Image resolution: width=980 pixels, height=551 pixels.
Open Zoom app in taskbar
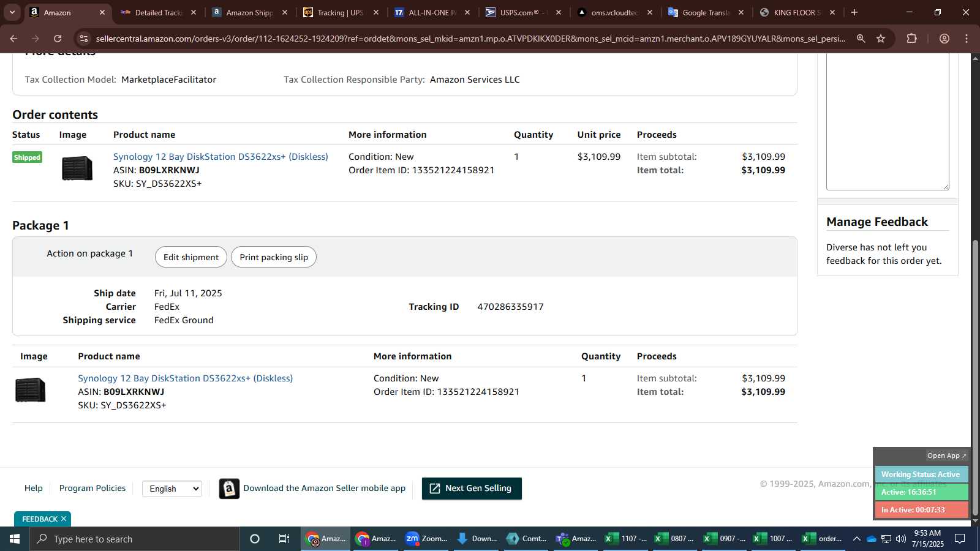[426, 539]
